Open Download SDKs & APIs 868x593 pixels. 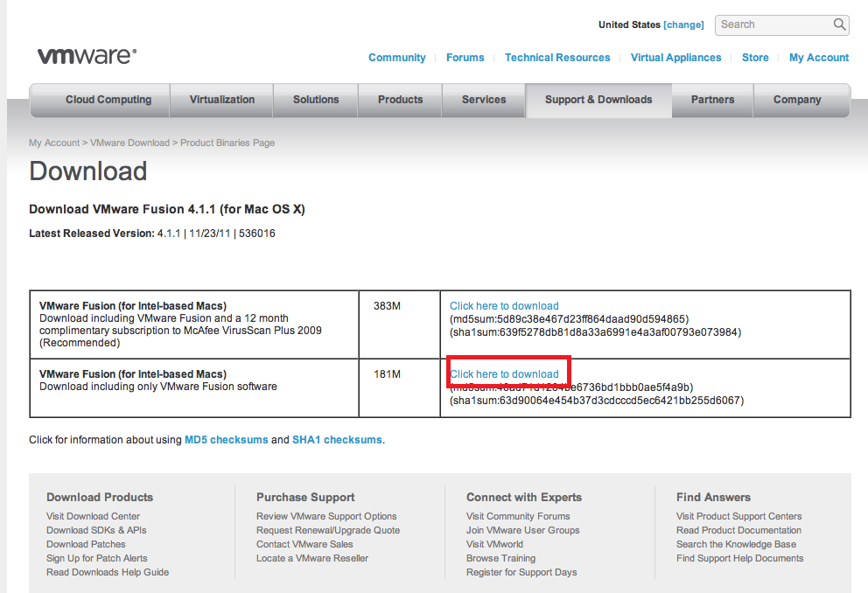96,530
